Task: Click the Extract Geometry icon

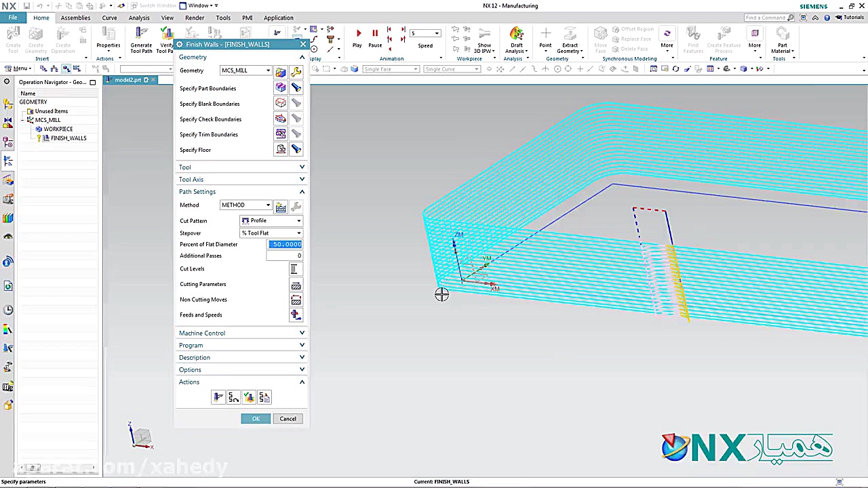Action: click(570, 39)
